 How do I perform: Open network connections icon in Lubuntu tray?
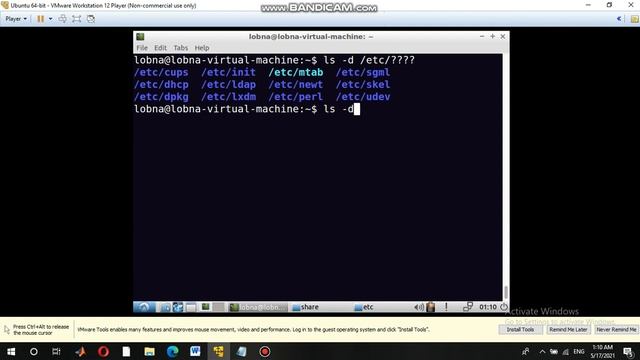pos(468,307)
